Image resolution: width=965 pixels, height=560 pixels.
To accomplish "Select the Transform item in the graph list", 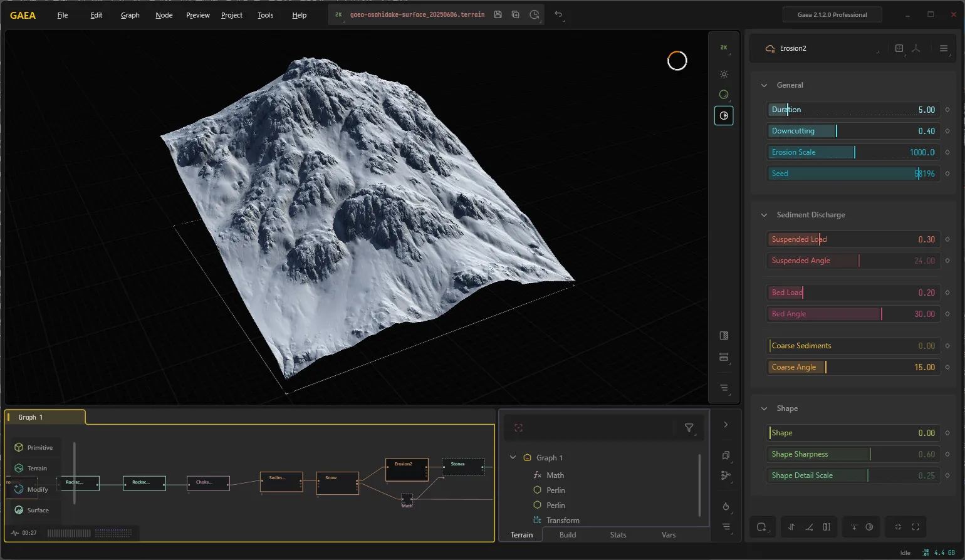I will (563, 520).
